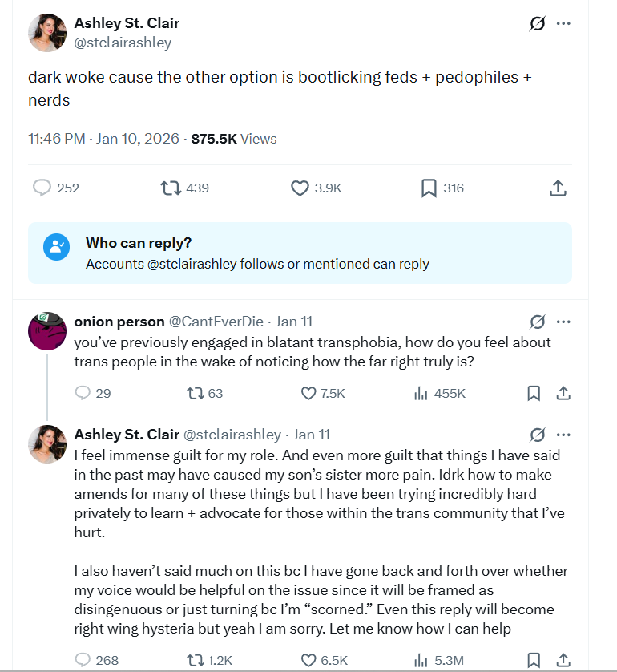The height and width of the screenshot is (672, 617).
Task: Open more options on onion person's reply
Action: 563,322
